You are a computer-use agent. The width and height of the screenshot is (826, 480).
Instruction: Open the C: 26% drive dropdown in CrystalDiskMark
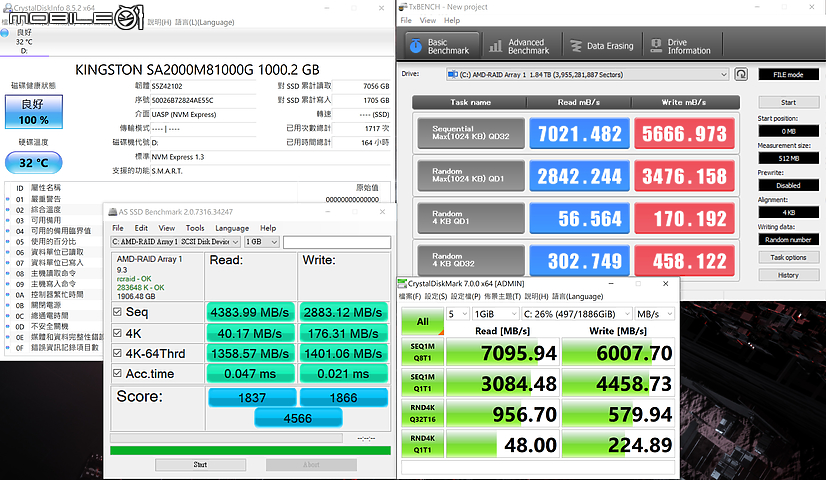click(576, 314)
